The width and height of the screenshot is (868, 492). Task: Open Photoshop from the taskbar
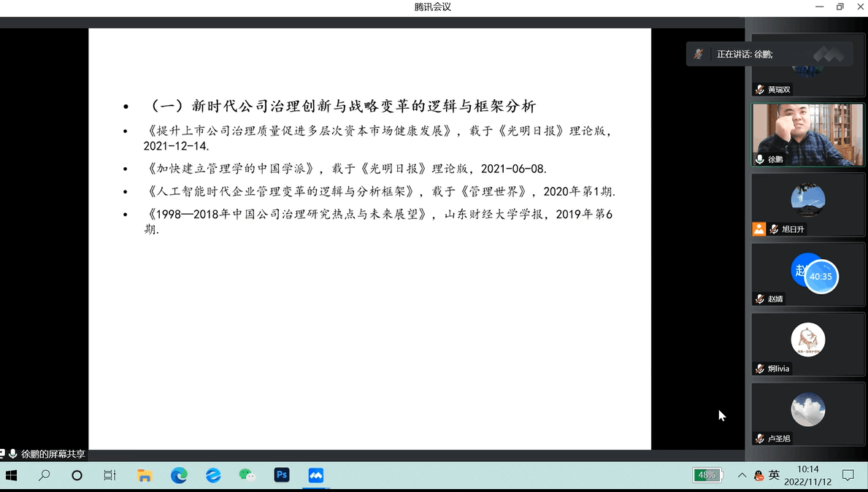282,475
